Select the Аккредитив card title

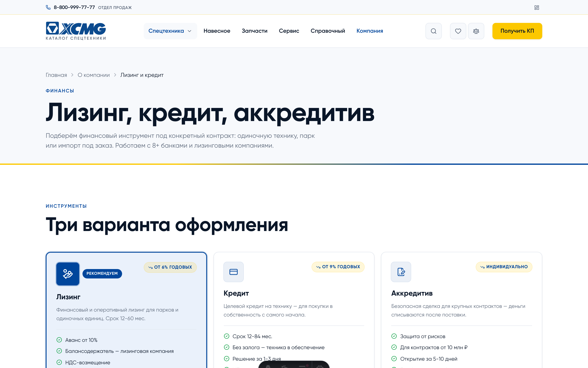point(412,293)
